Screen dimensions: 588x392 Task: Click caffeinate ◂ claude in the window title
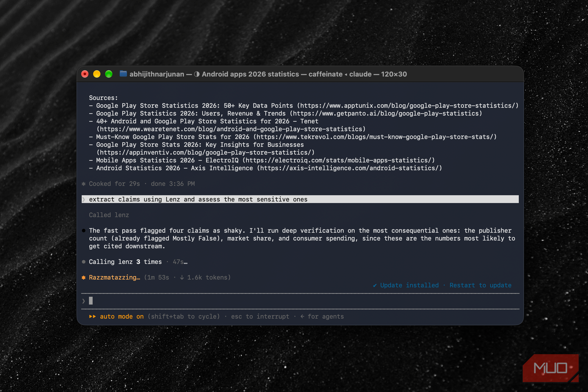(340, 74)
